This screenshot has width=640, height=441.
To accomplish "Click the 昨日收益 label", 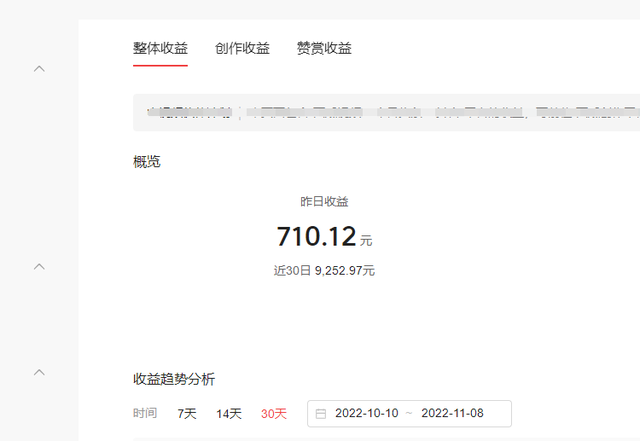I will pyautogui.click(x=324, y=202).
